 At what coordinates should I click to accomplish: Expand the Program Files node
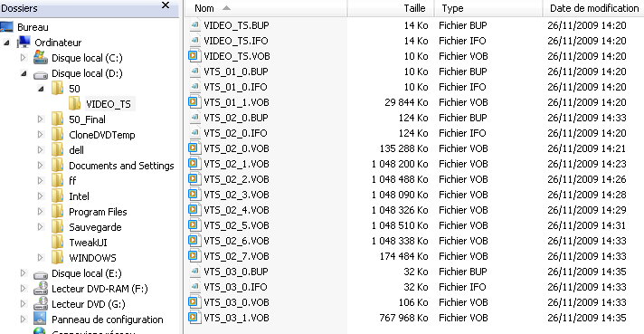point(40,212)
